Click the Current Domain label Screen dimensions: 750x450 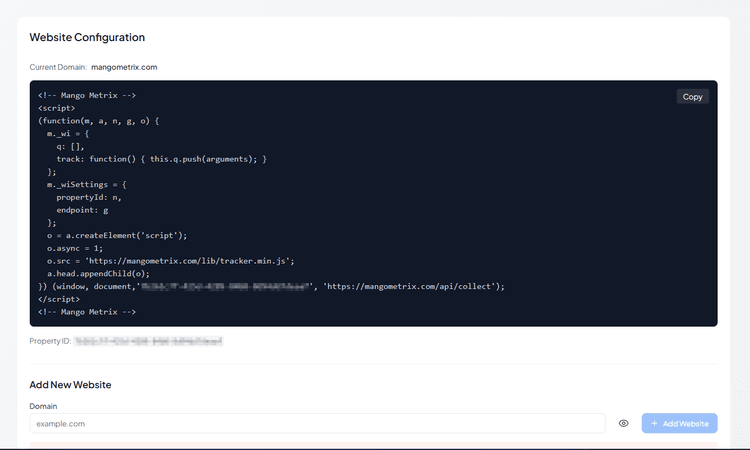point(57,67)
